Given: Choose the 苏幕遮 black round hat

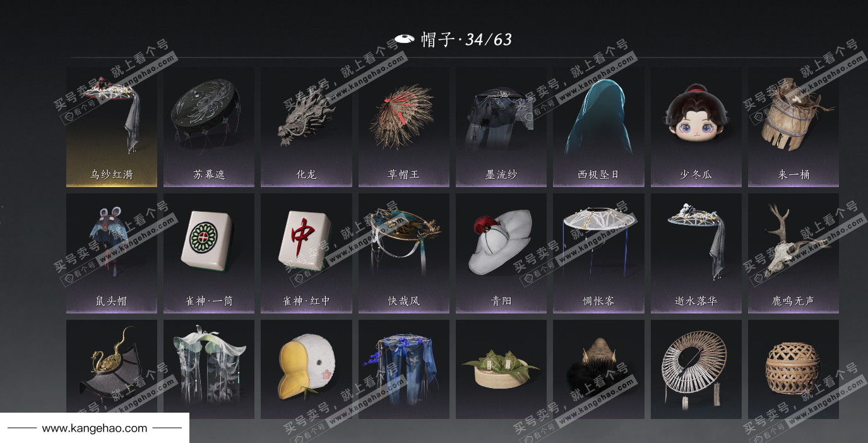Looking at the screenshot, I should coord(209,127).
